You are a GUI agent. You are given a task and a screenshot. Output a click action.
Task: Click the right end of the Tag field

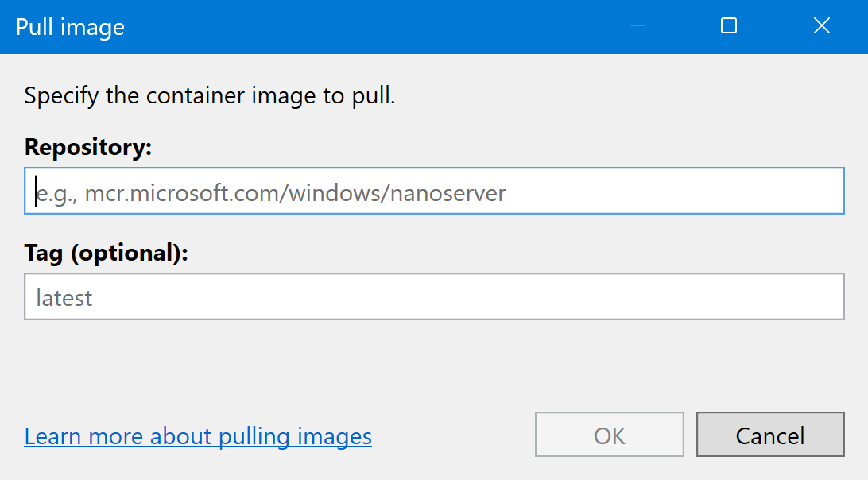(x=827, y=297)
